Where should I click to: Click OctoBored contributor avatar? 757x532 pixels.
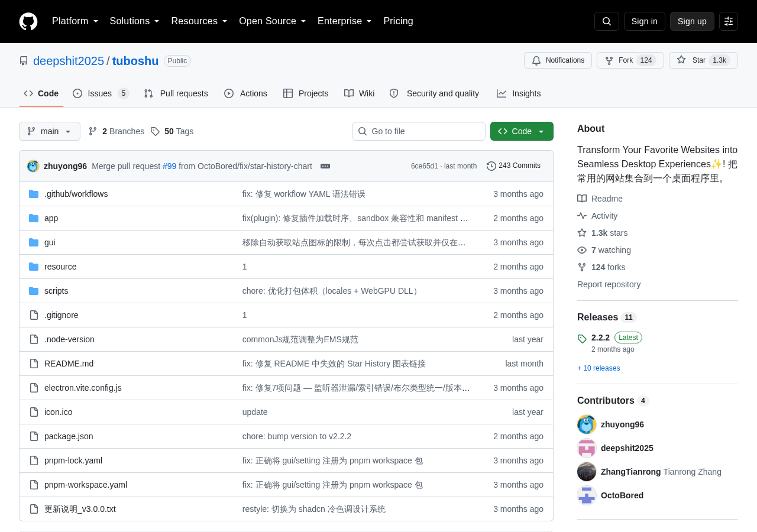click(587, 495)
